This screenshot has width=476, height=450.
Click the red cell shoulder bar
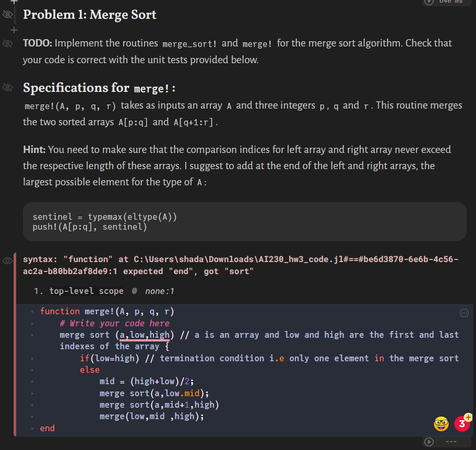[15, 345]
